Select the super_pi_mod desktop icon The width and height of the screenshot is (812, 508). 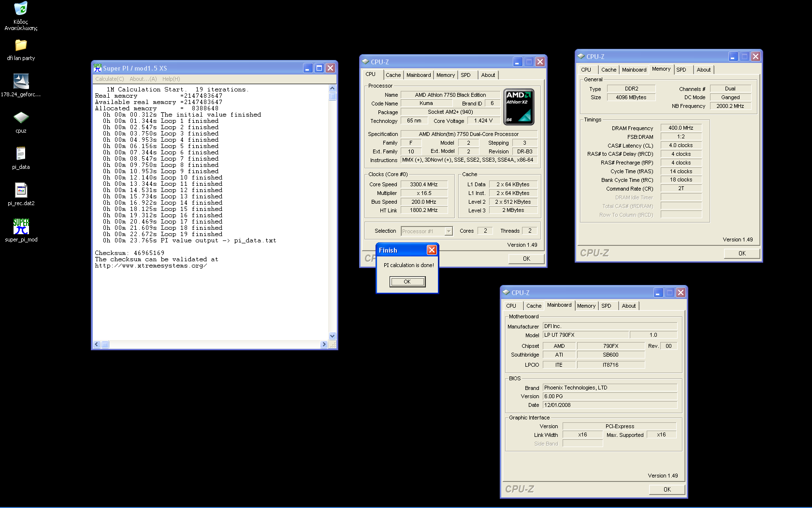[21, 226]
